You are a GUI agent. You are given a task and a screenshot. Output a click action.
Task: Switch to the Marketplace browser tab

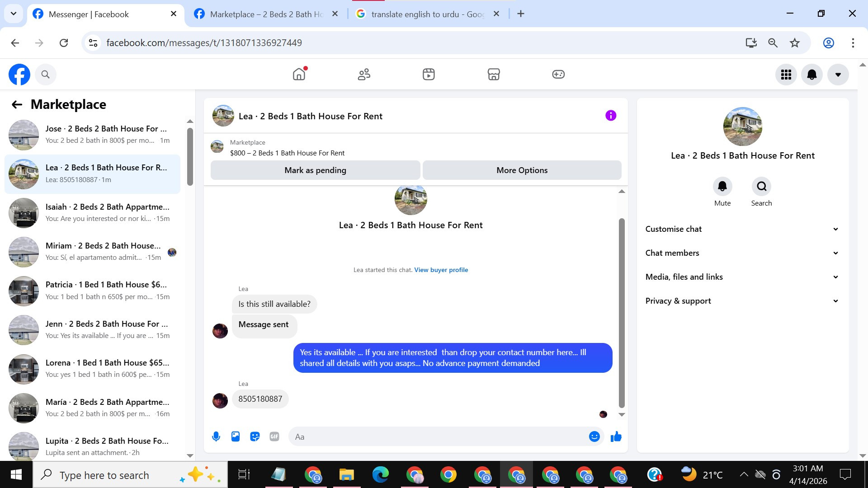[x=267, y=14]
